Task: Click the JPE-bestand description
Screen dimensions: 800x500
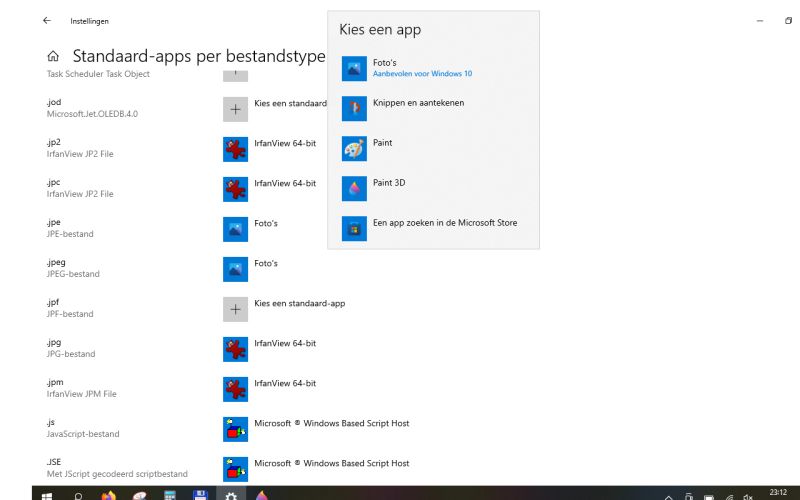Action: (x=70, y=234)
